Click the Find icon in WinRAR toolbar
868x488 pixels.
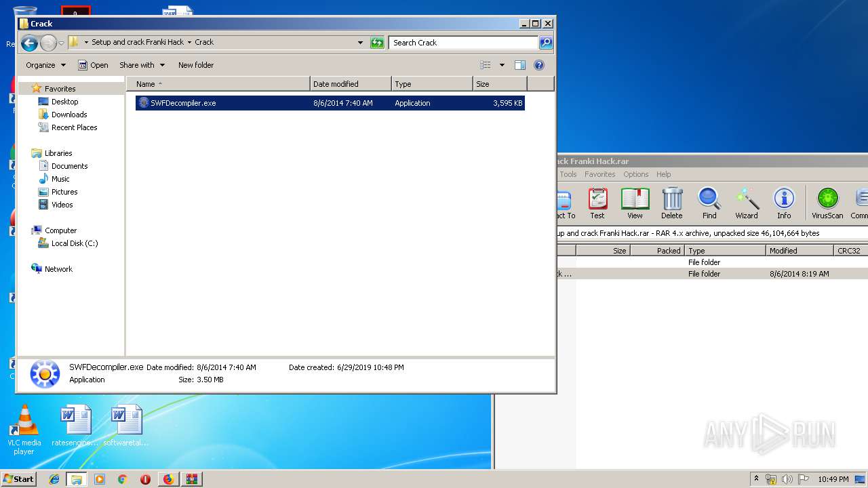709,204
